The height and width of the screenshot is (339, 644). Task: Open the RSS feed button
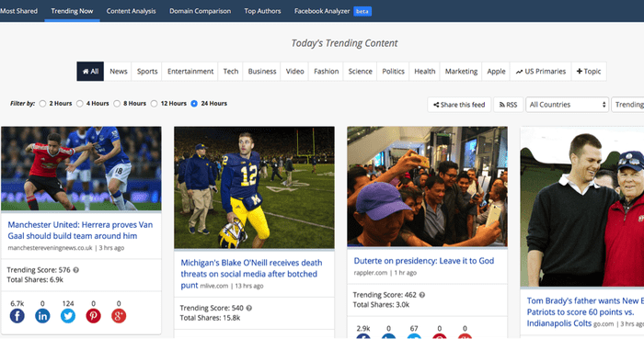pyautogui.click(x=509, y=105)
